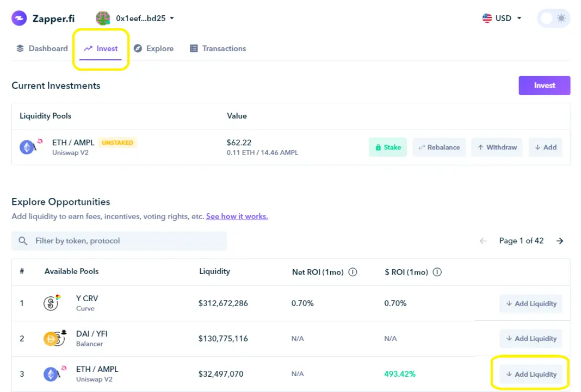This screenshot has width=581, height=392.
Task: Click the lock icon in Stake button
Action: (378, 147)
